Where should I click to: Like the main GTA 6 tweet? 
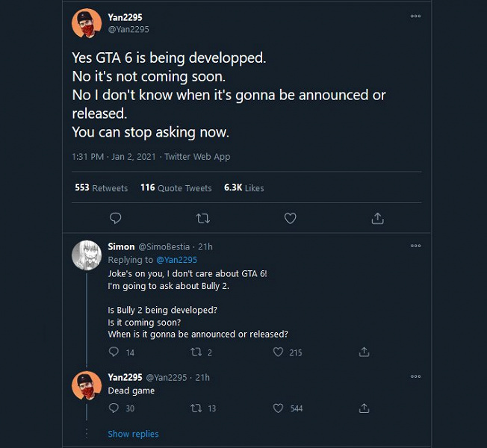coord(291,218)
